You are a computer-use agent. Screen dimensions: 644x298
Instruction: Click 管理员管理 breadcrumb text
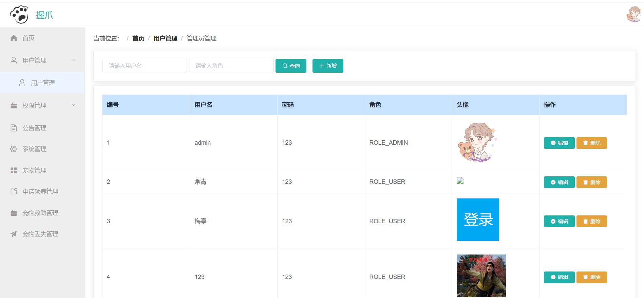[202, 38]
